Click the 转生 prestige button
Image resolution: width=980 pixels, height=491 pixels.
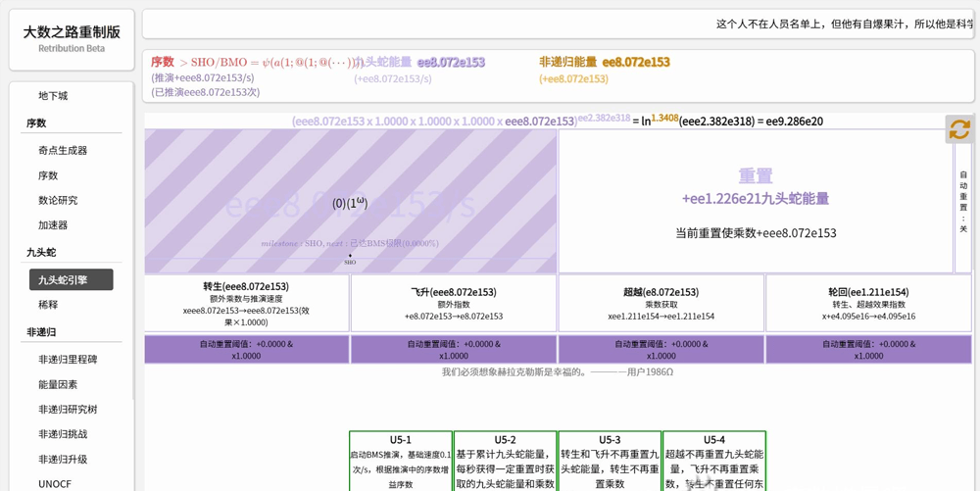tap(246, 304)
